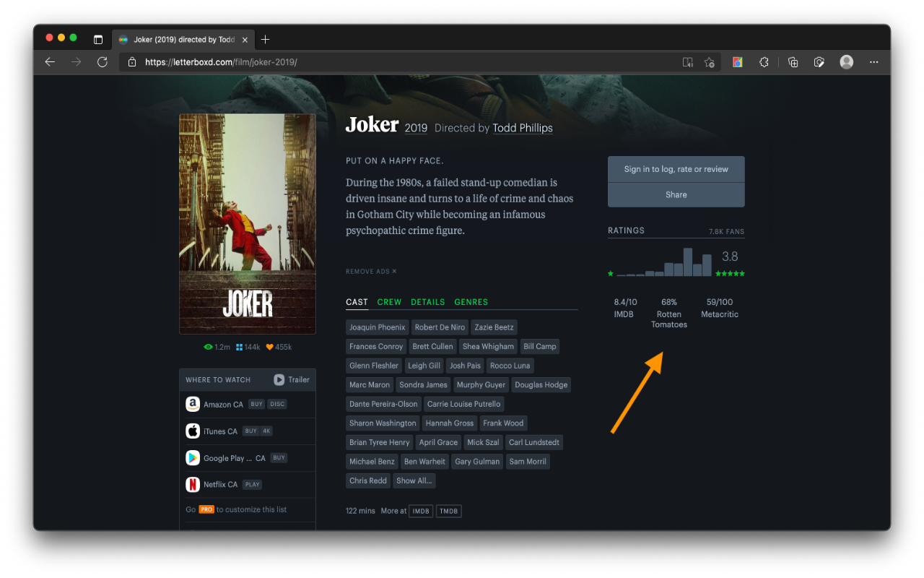Click the PRO badge to customize list
The image size is (924, 578).
[206, 509]
